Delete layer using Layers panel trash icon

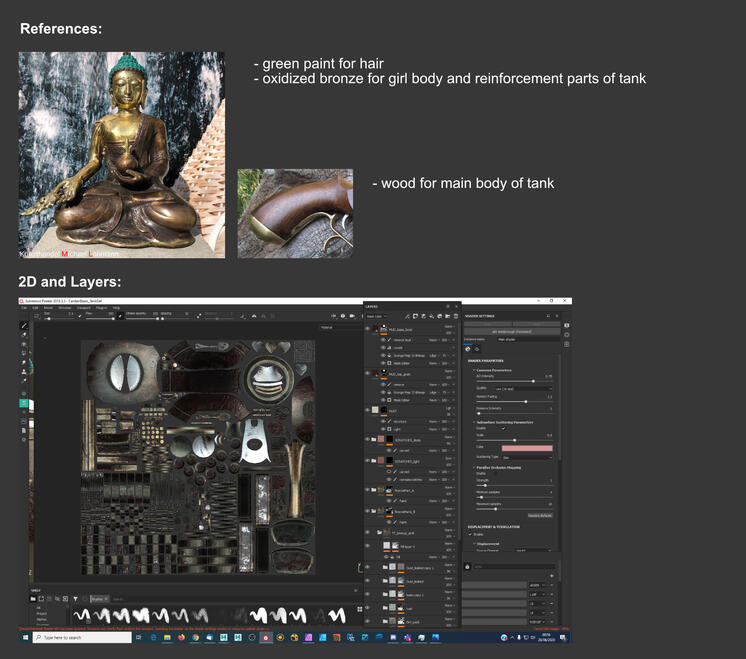tap(455, 316)
